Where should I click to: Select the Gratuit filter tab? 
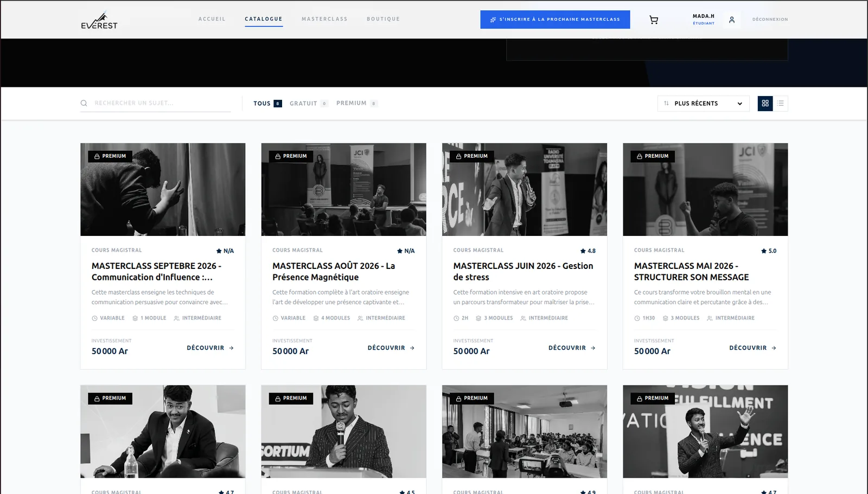click(x=309, y=104)
